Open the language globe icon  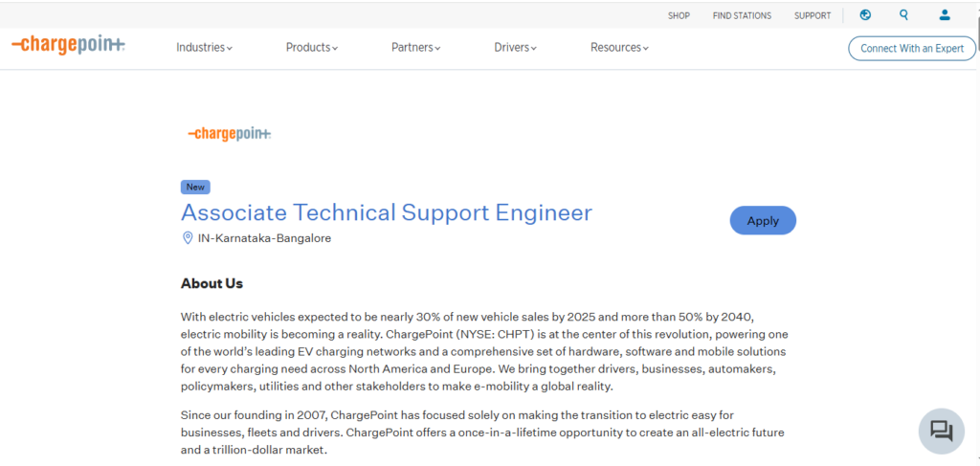click(865, 15)
